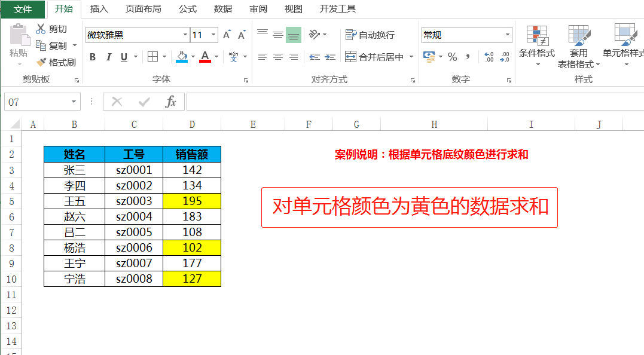Expand the Copy (复制) dropdown arrow
The width and height of the screenshot is (644, 355).
[75, 45]
